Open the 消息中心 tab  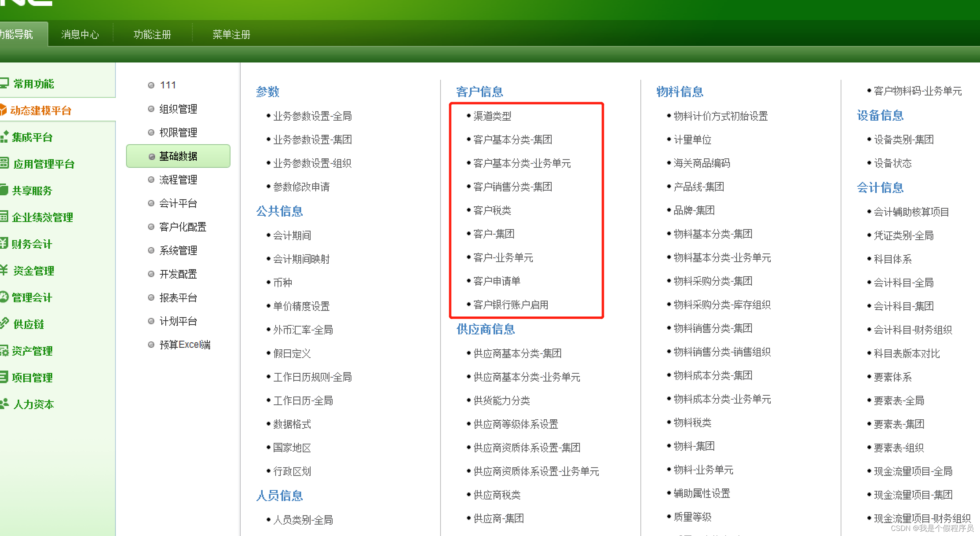click(80, 35)
